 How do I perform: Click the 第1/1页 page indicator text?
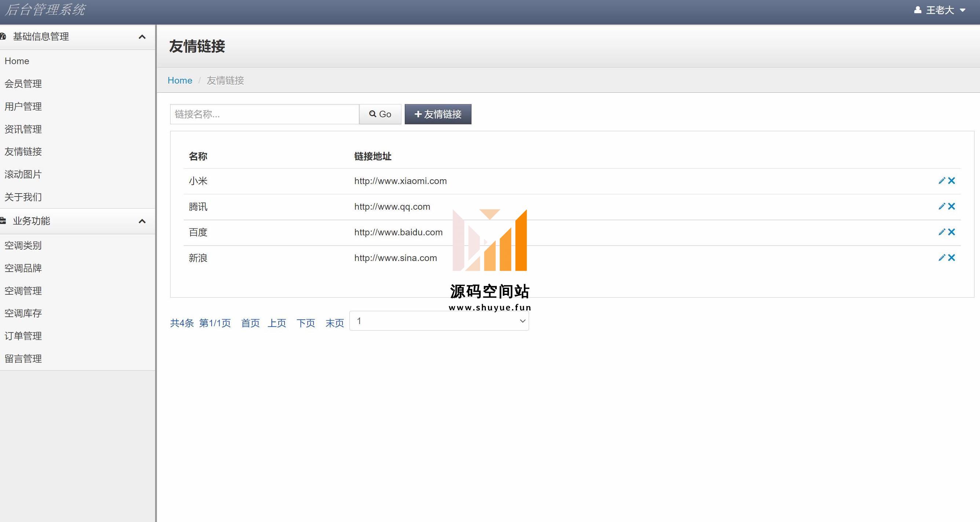pyautogui.click(x=215, y=323)
